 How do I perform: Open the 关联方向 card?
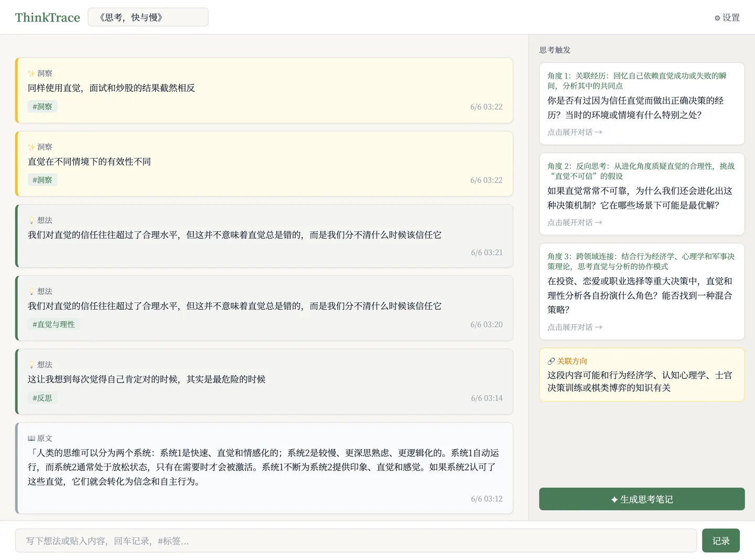pos(642,374)
